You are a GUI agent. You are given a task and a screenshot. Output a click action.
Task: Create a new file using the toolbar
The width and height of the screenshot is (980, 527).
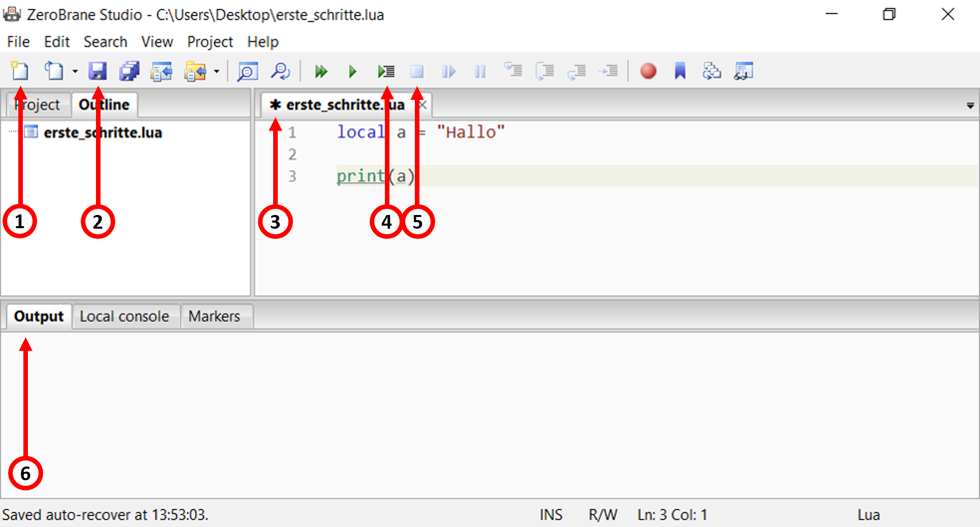20,71
